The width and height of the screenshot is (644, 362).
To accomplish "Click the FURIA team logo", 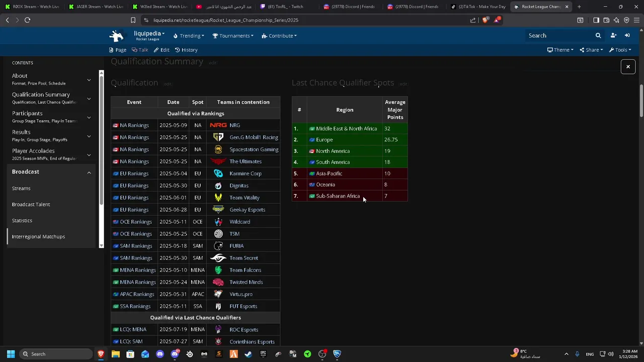I will tap(218, 246).
